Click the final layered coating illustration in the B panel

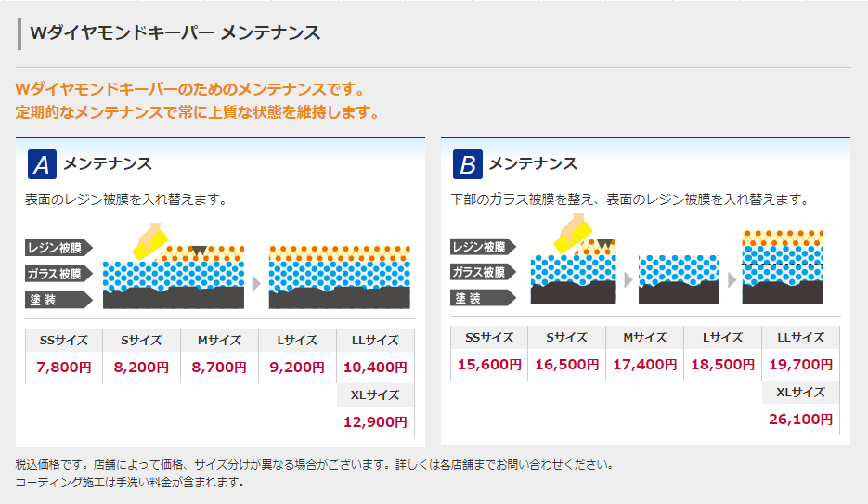coord(782,266)
